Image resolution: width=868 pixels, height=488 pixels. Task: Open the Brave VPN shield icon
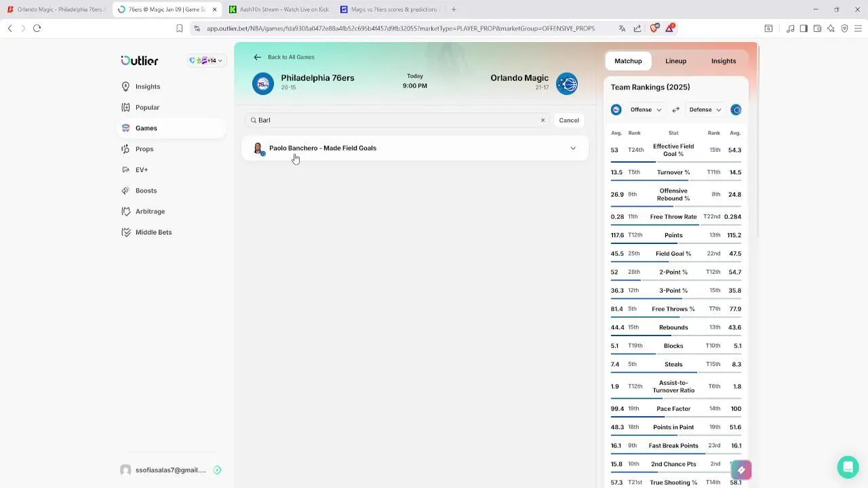point(844,28)
